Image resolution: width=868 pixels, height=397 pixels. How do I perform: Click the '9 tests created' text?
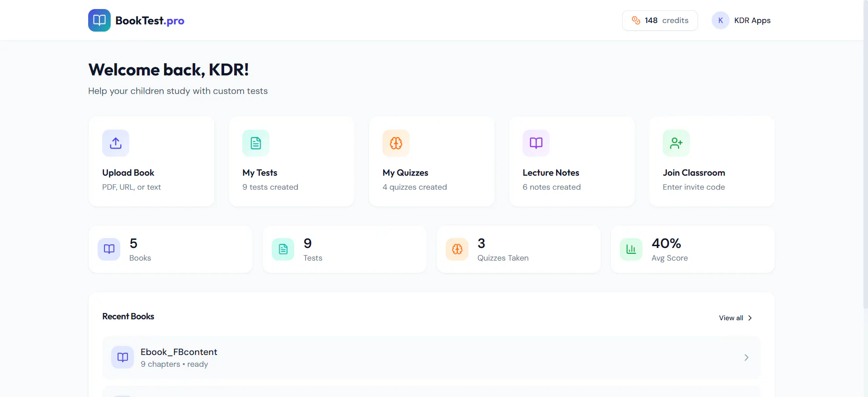click(270, 187)
